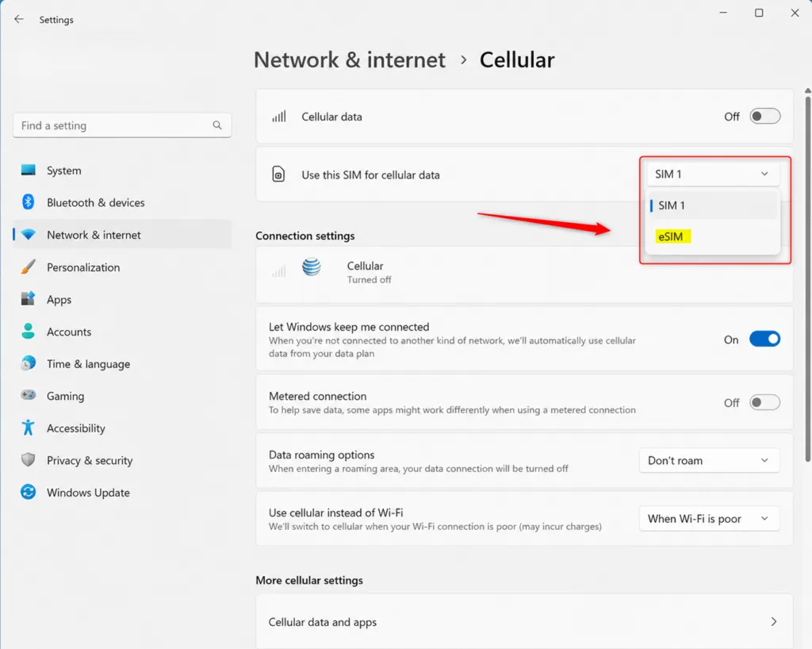Choose SIM 1 from the dropdown list
Image resolution: width=812 pixels, height=649 pixels.
(713, 205)
